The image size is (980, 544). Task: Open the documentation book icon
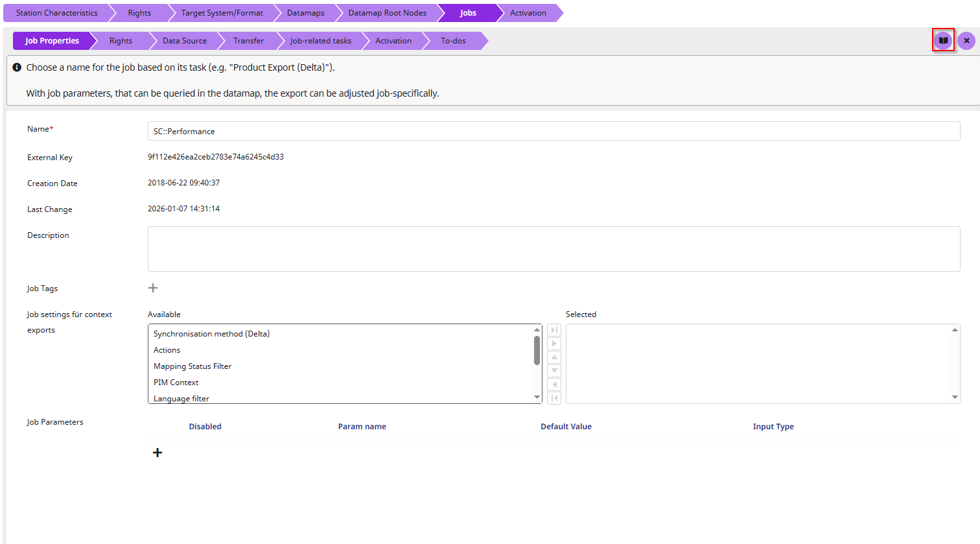(943, 41)
